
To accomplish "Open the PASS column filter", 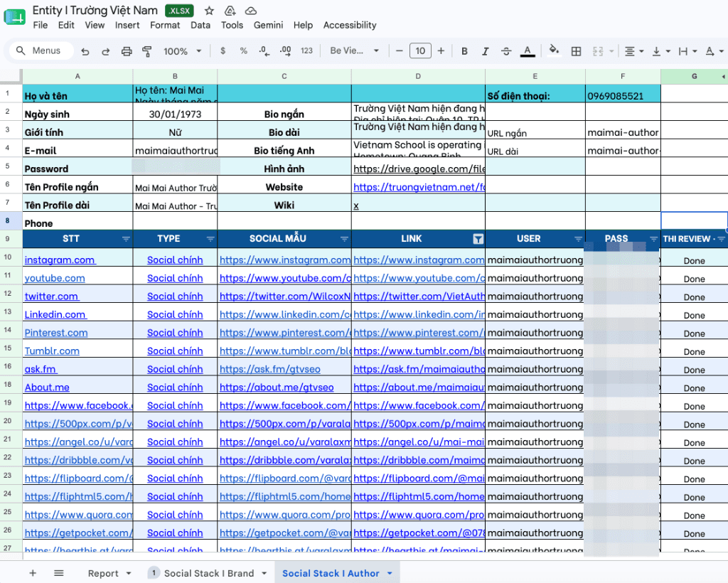I will pos(653,239).
